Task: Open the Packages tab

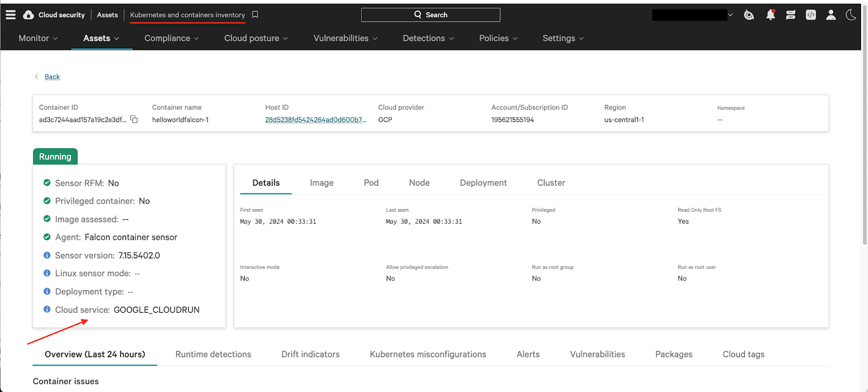Action: (x=674, y=355)
